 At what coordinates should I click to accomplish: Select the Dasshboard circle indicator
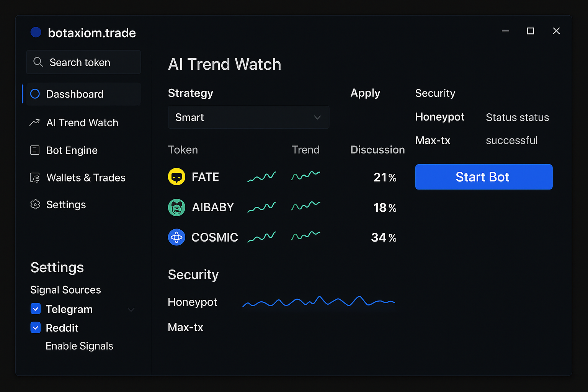pyautogui.click(x=35, y=94)
